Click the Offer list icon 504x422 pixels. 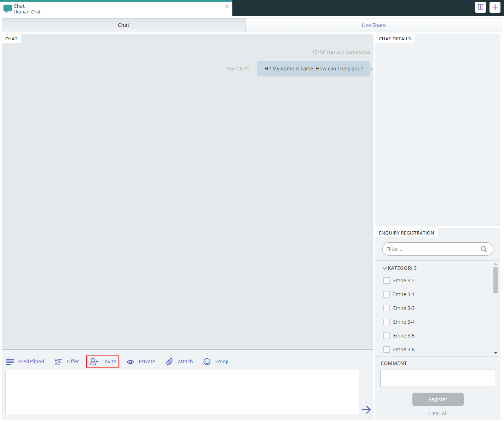coord(58,362)
